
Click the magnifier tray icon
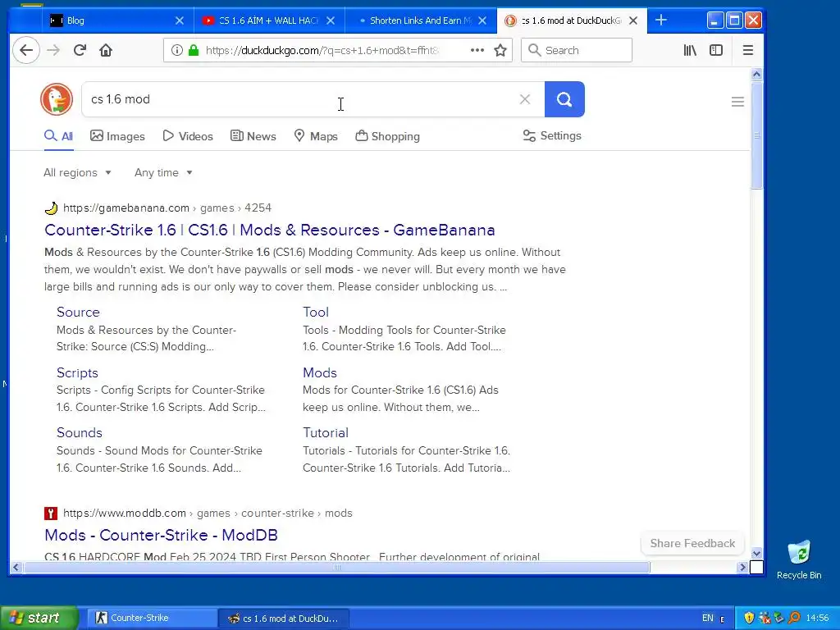794,618
